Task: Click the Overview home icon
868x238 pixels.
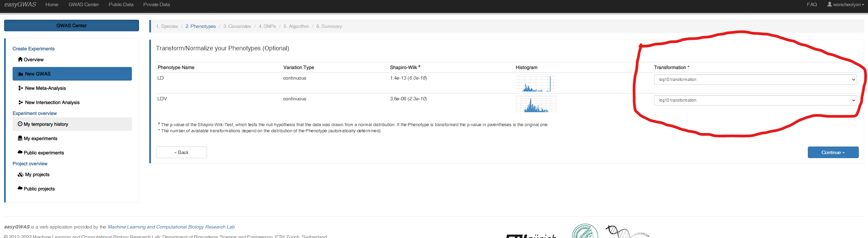Action: [20, 59]
